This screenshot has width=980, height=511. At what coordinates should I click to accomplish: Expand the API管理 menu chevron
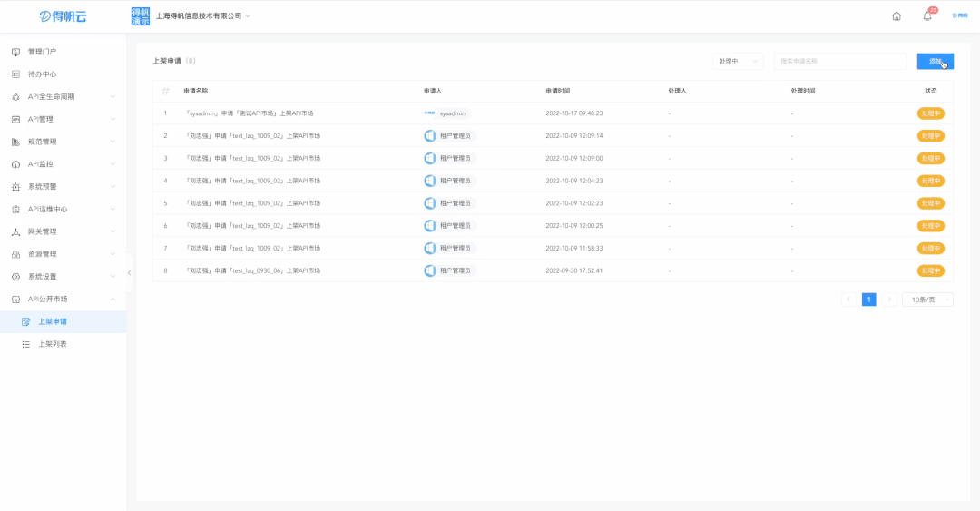(x=113, y=120)
